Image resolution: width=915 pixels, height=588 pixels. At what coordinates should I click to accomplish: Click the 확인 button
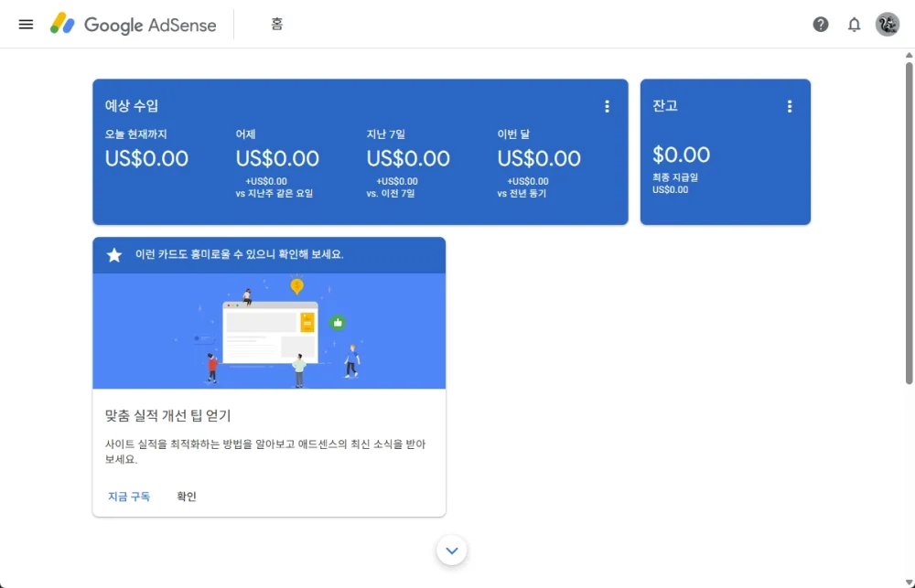(x=186, y=496)
